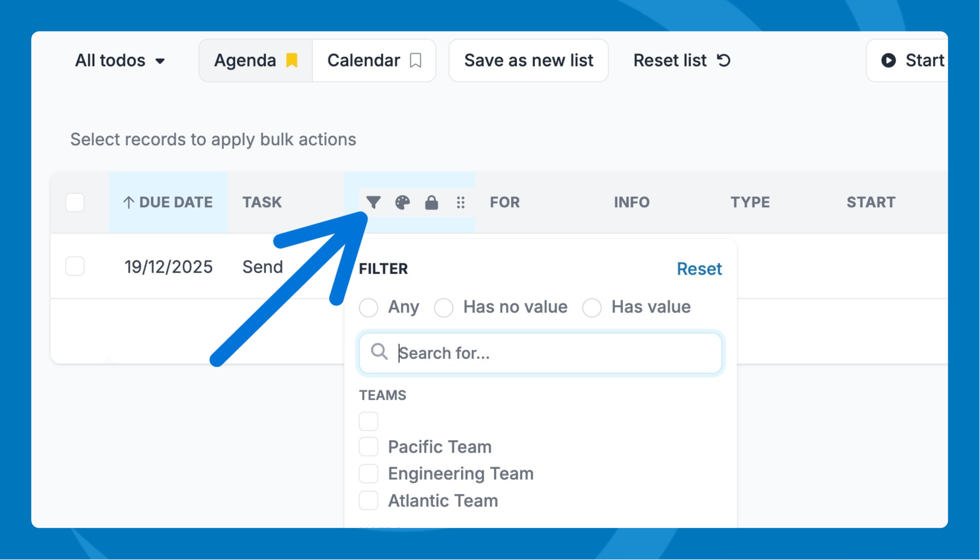980x560 pixels.
Task: Click the Calendar bookmark outline icon
Action: tap(416, 61)
